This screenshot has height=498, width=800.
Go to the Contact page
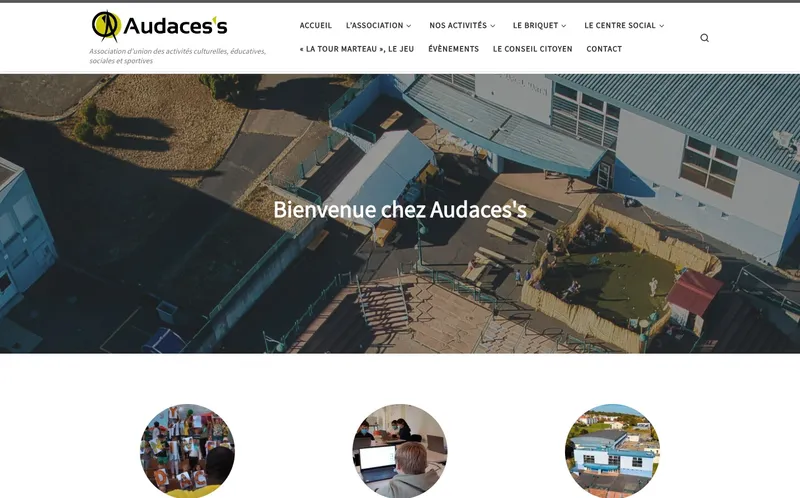pos(604,49)
